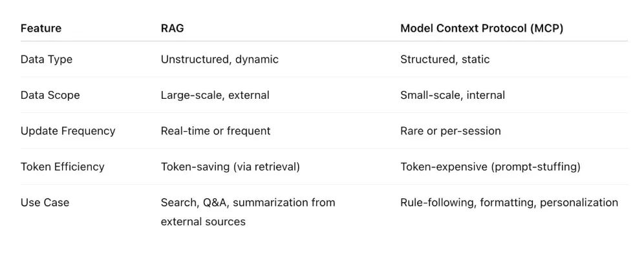Click the Real-time or frequent cell
Screen dimensions: 644x277
coord(215,131)
